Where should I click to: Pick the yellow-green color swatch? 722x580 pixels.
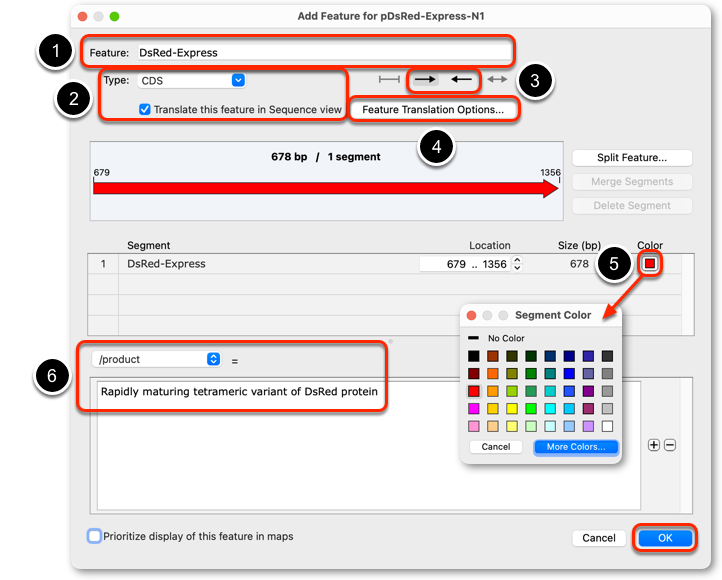coord(512,391)
